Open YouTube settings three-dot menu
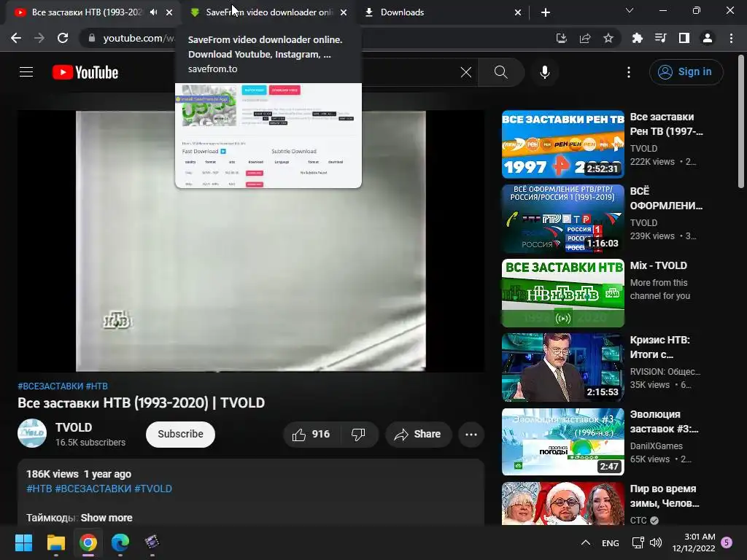747x560 pixels. pyautogui.click(x=629, y=72)
